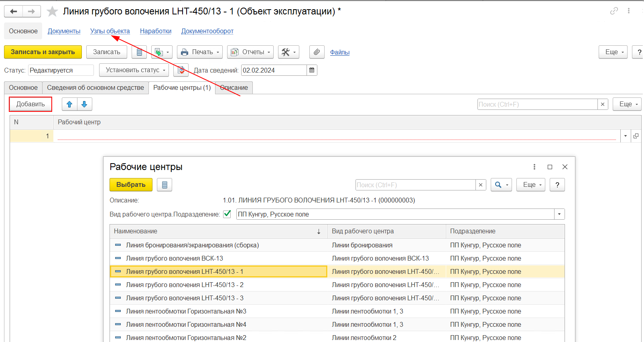Click the Добавить button
This screenshot has width=644, height=342.
point(30,104)
